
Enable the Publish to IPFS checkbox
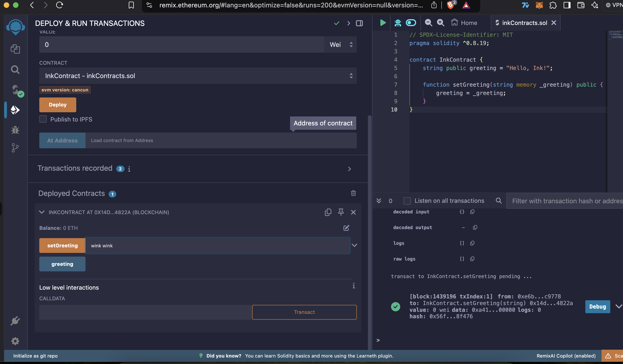point(43,119)
